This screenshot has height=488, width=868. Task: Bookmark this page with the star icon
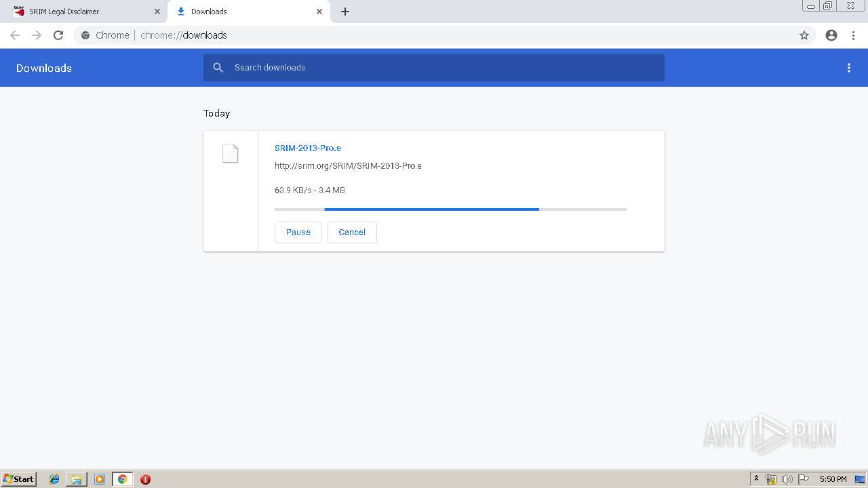[804, 35]
